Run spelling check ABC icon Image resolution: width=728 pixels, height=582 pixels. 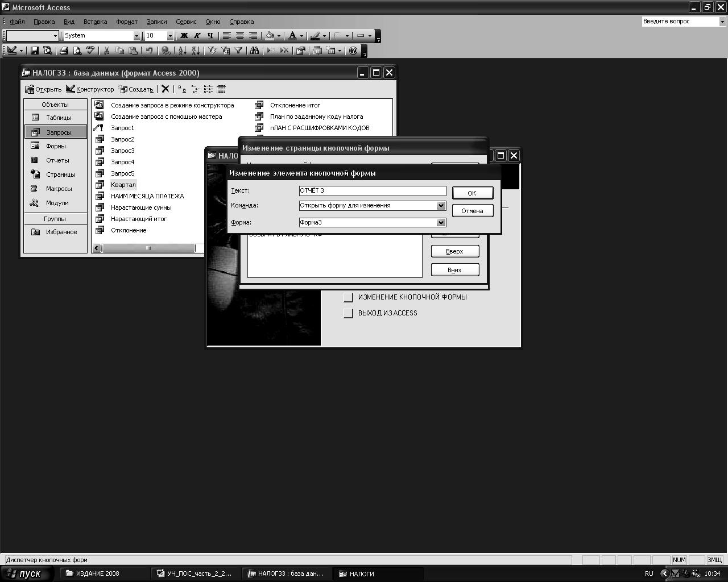point(90,51)
